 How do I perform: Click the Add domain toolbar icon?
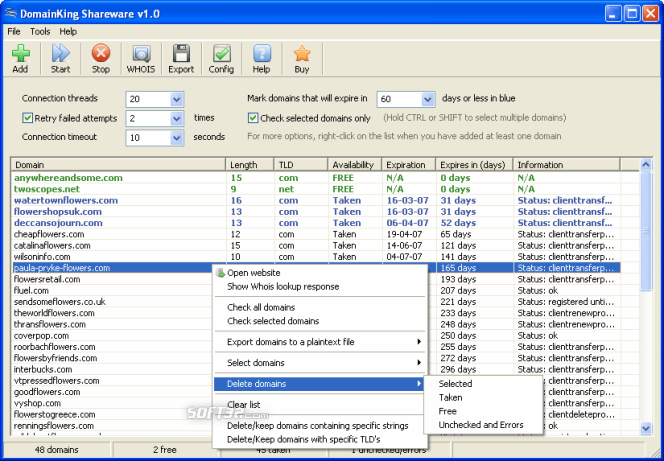pyautogui.click(x=20, y=58)
